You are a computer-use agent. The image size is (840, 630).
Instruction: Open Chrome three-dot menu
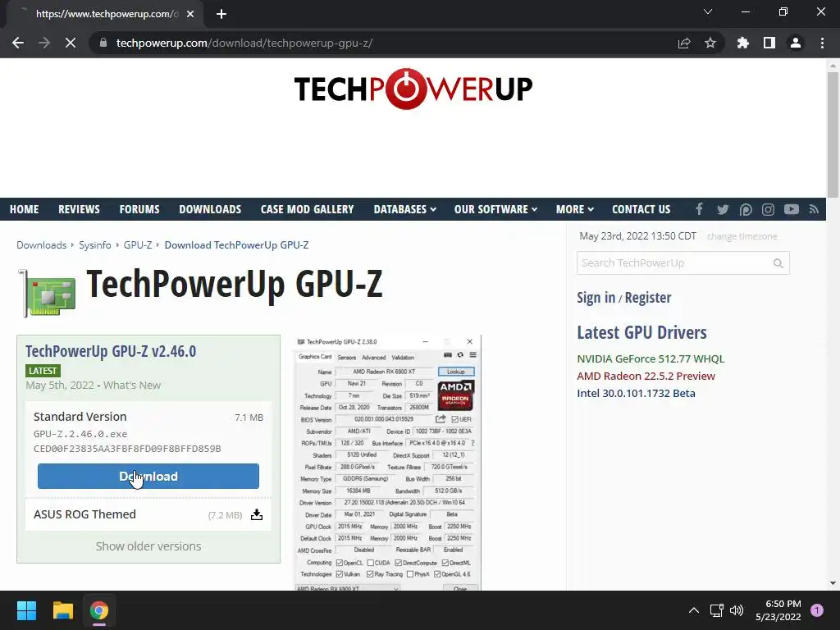click(x=822, y=43)
